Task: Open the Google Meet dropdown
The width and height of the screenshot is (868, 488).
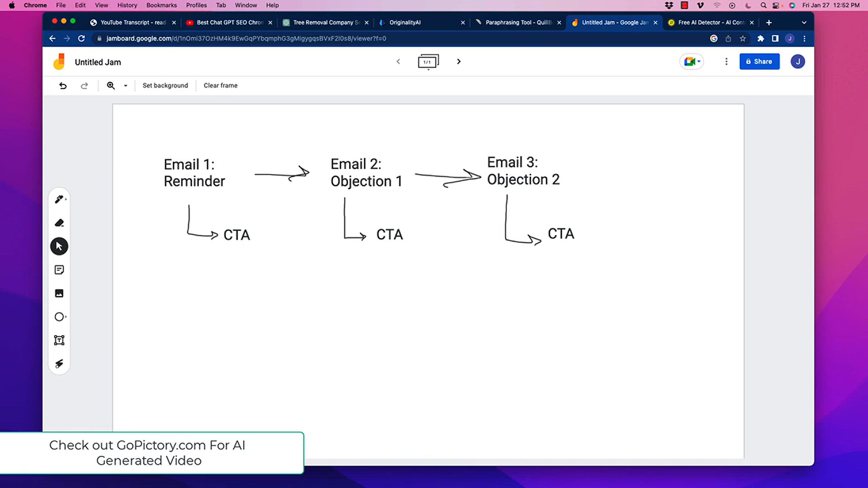Action: (692, 61)
